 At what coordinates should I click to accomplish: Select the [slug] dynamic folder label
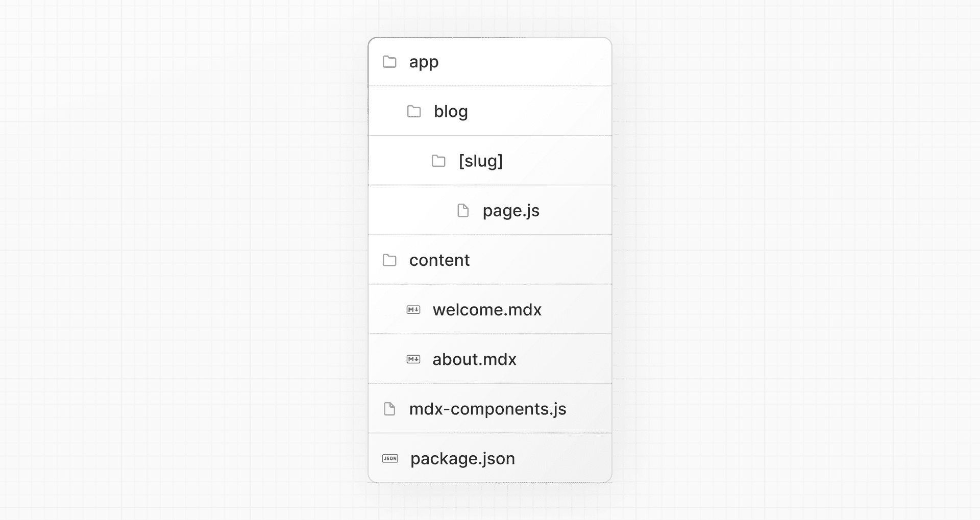coord(481,161)
